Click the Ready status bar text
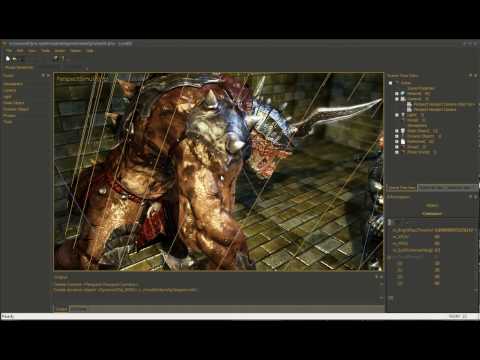Screen dimensions: 480x360 pyautogui.click(x=8, y=316)
